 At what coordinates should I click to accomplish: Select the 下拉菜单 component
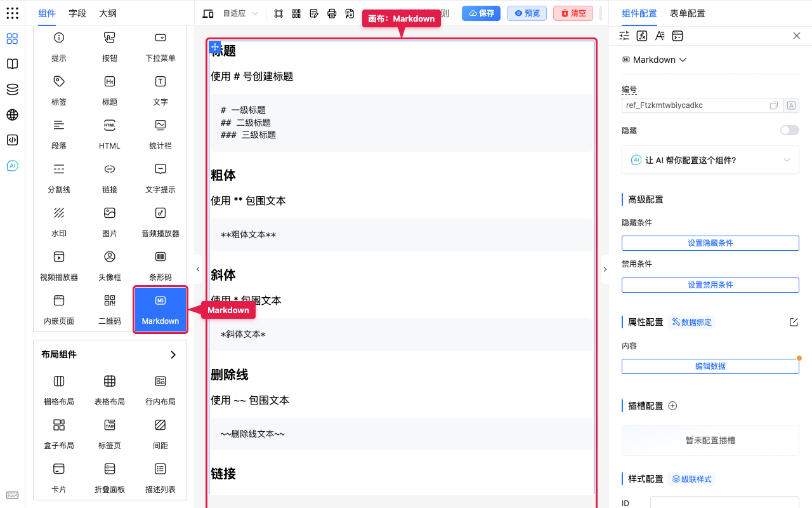tap(160, 46)
